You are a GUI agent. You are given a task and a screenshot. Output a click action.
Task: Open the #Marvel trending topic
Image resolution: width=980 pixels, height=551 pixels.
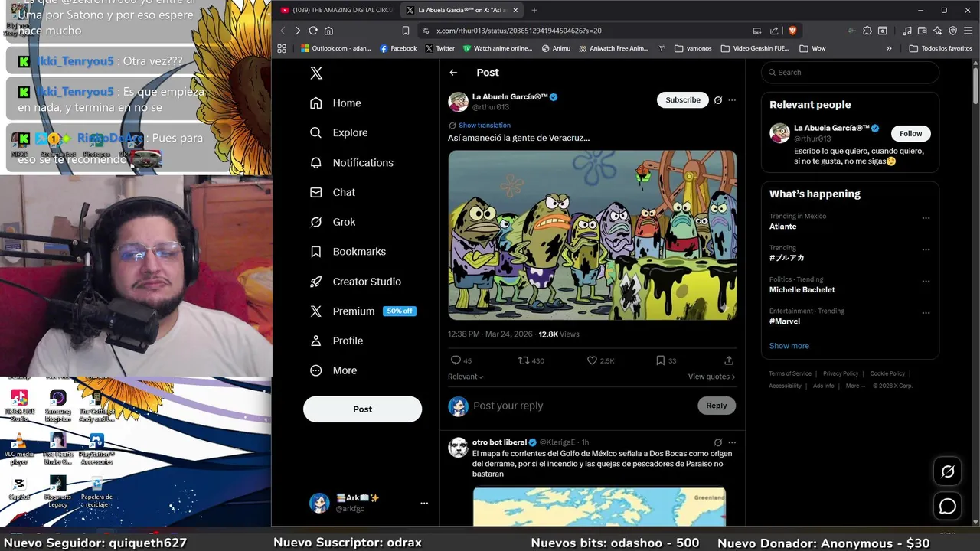[x=785, y=321]
